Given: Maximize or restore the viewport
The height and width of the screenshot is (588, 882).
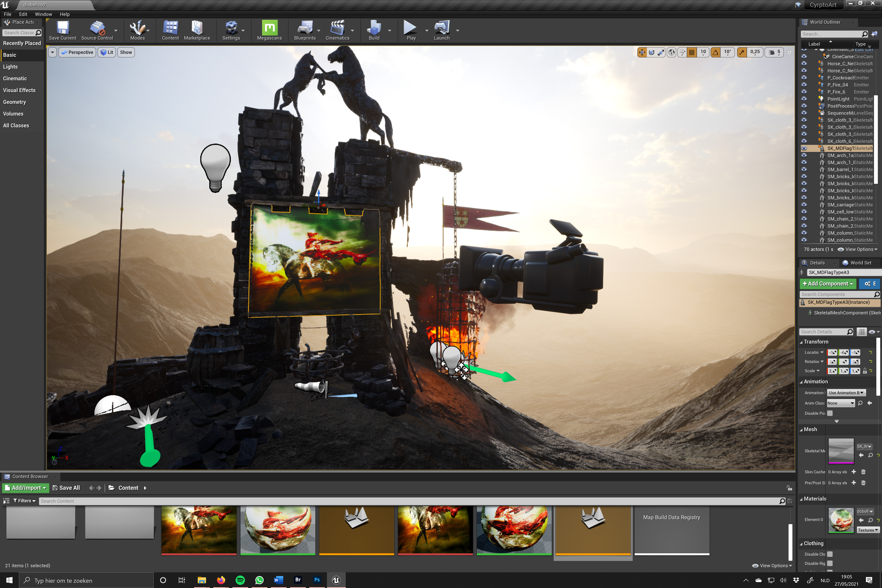Looking at the screenshot, I should [x=789, y=53].
